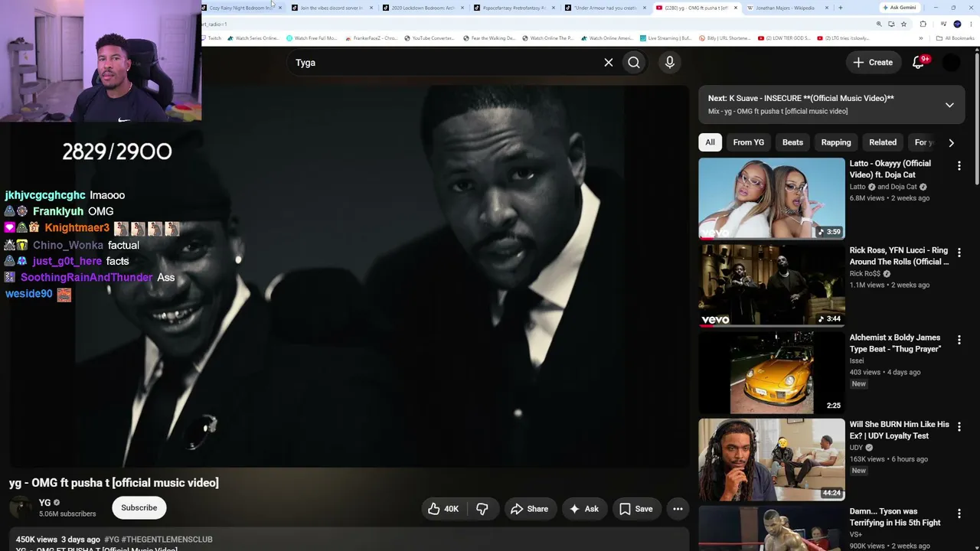
Task: Click the install app icon in address bar
Action: pyautogui.click(x=891, y=24)
